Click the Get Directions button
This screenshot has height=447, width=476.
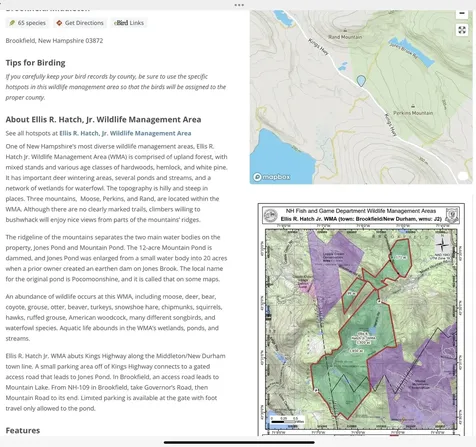(x=80, y=23)
